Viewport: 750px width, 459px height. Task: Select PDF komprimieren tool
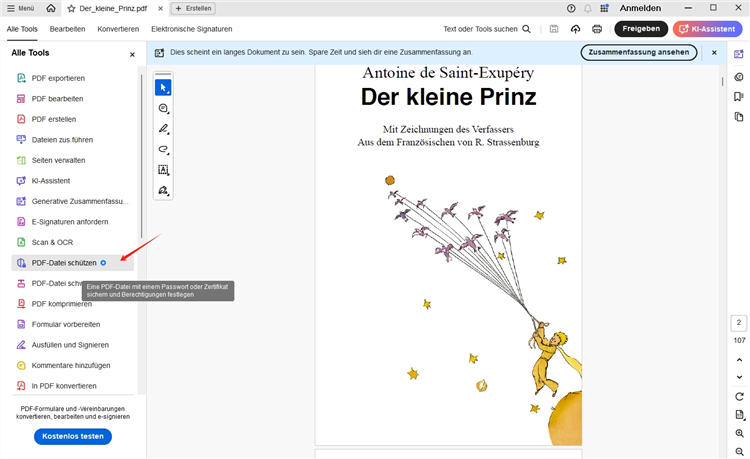[73, 304]
